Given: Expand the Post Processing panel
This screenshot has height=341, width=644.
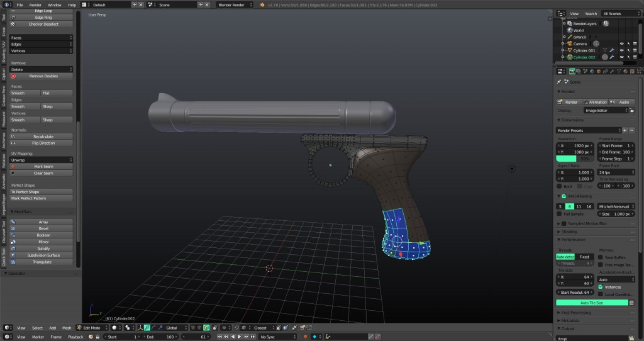Looking at the screenshot, I should [x=575, y=313].
